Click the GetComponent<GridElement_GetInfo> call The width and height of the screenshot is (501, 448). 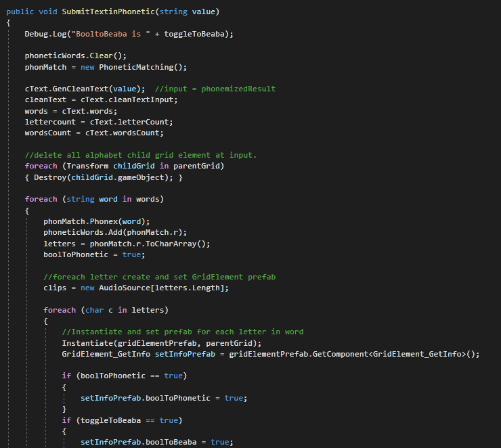[354, 355]
